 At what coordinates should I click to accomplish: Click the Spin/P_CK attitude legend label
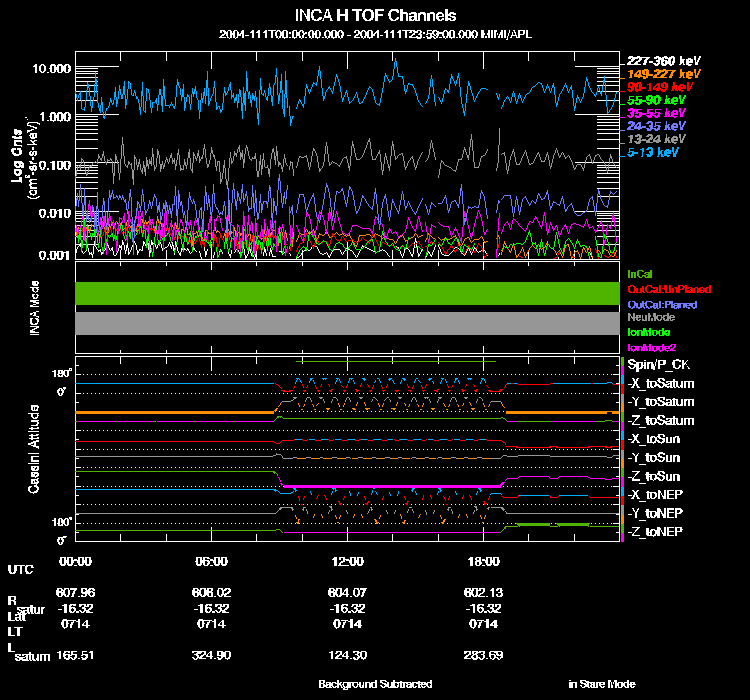click(658, 366)
